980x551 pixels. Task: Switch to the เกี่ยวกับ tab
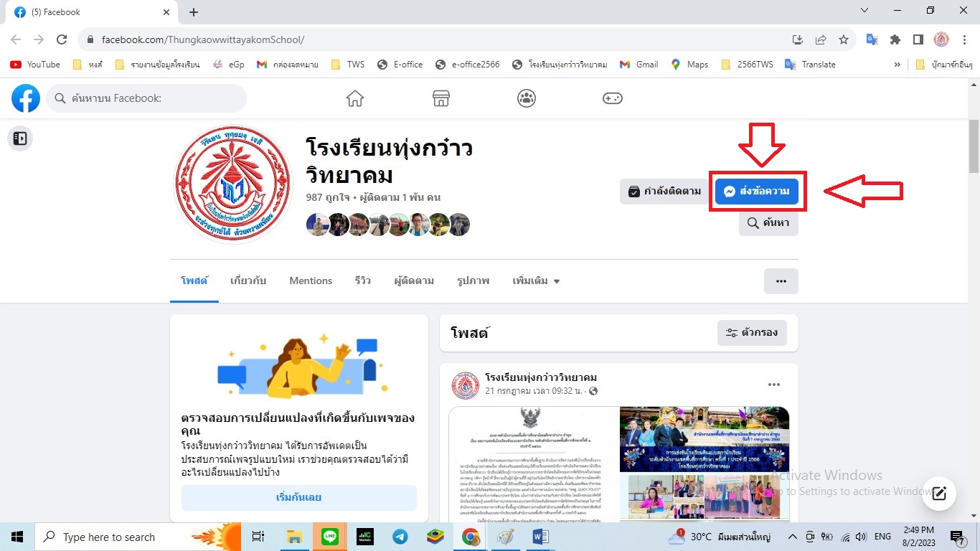(248, 281)
